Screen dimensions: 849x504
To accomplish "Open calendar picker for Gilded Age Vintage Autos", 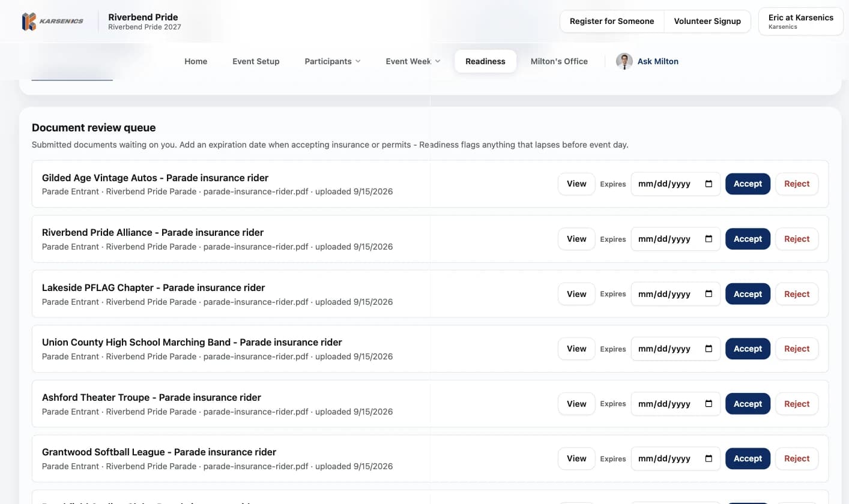I will [709, 184].
